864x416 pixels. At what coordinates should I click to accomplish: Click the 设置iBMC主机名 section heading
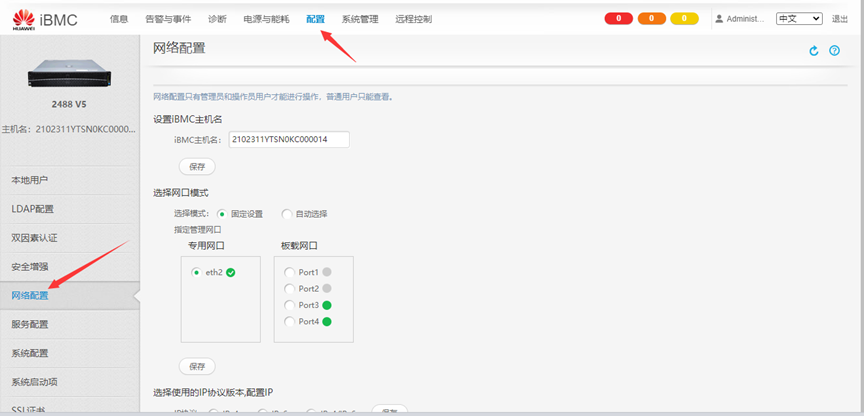[187, 118]
